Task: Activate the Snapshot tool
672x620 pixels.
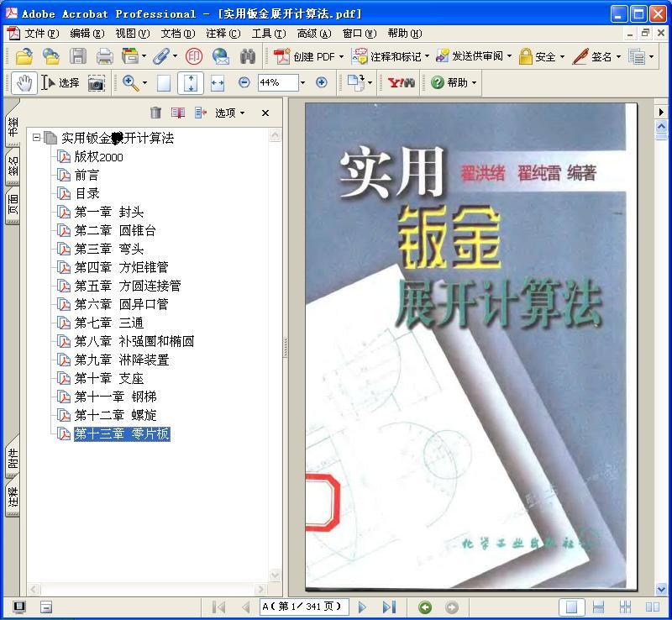Action: point(97,83)
